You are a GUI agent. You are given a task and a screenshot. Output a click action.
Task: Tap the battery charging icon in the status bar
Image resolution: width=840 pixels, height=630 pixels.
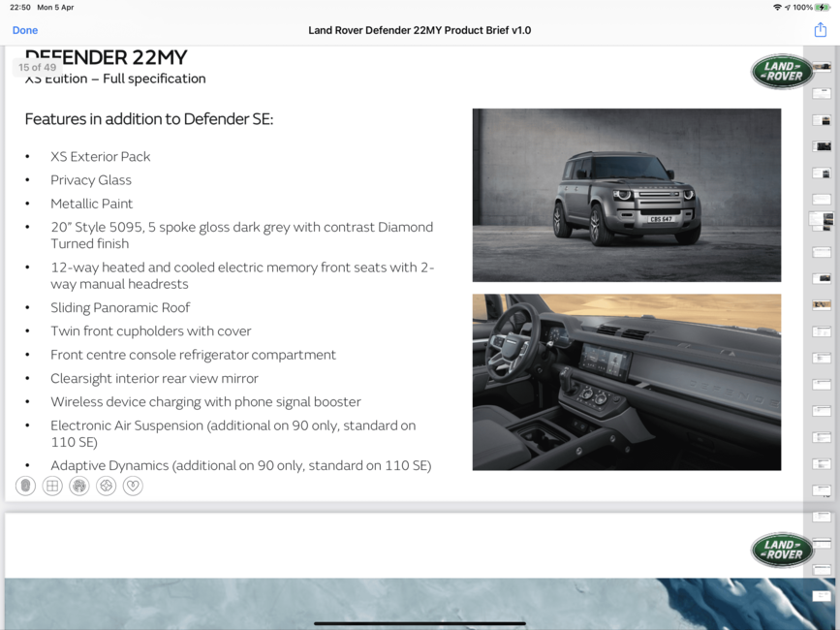tap(823, 8)
